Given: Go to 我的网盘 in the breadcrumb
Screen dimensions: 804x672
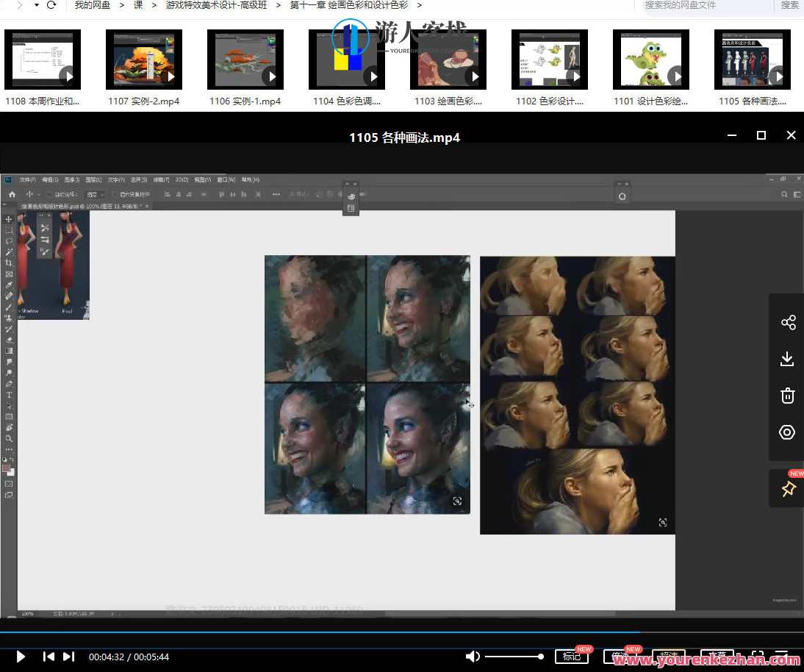Looking at the screenshot, I should [x=93, y=5].
